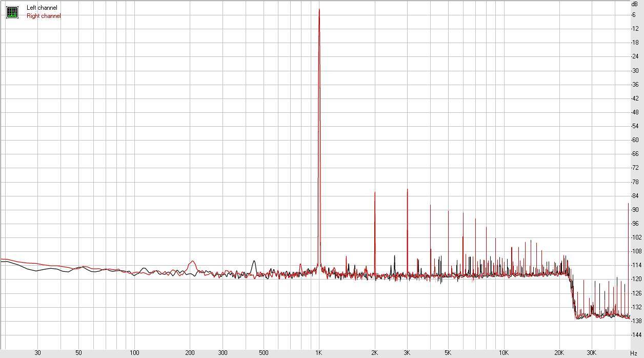Viewport: 644px width, 358px height.
Task: Click the 50 frequency axis label
Action: click(78, 353)
